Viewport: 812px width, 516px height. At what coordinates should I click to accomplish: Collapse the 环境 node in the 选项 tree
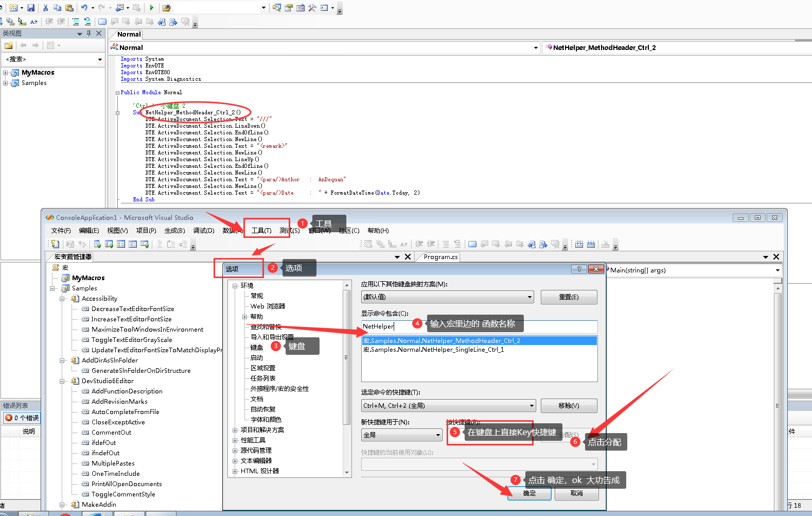[235, 285]
